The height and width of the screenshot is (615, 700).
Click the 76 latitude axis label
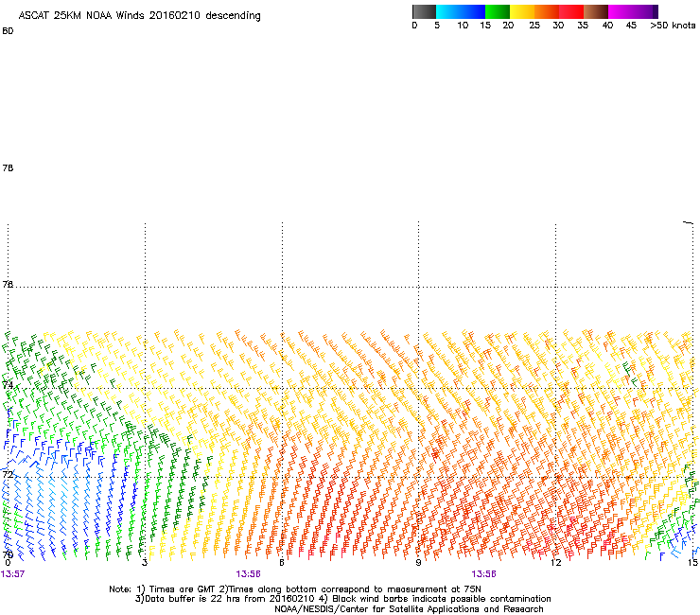tap(8, 284)
